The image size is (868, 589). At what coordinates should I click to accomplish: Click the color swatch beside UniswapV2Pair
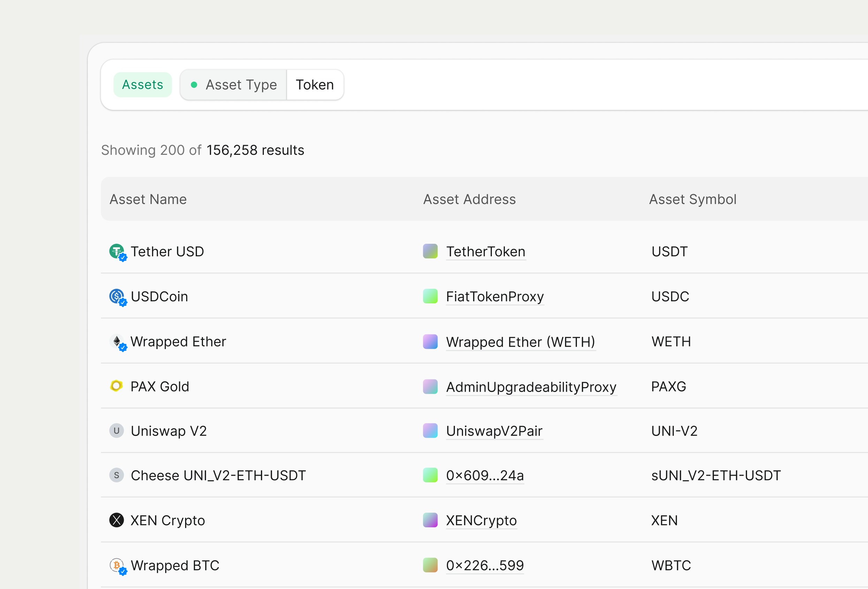point(430,431)
